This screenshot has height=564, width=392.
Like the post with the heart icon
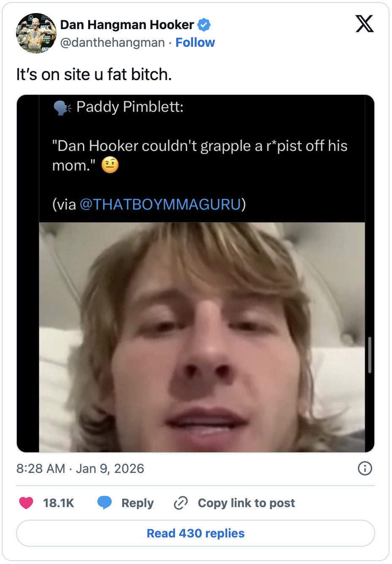26,503
